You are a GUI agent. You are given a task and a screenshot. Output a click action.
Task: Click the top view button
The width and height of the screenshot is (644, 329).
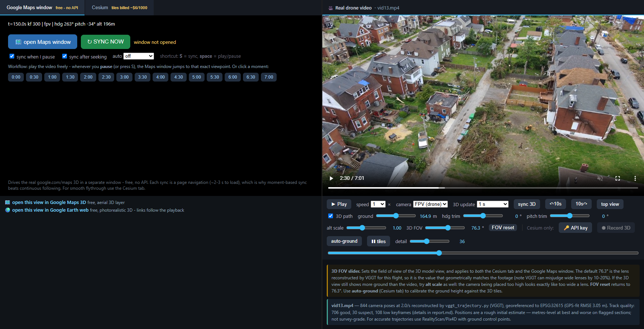[x=610, y=204]
